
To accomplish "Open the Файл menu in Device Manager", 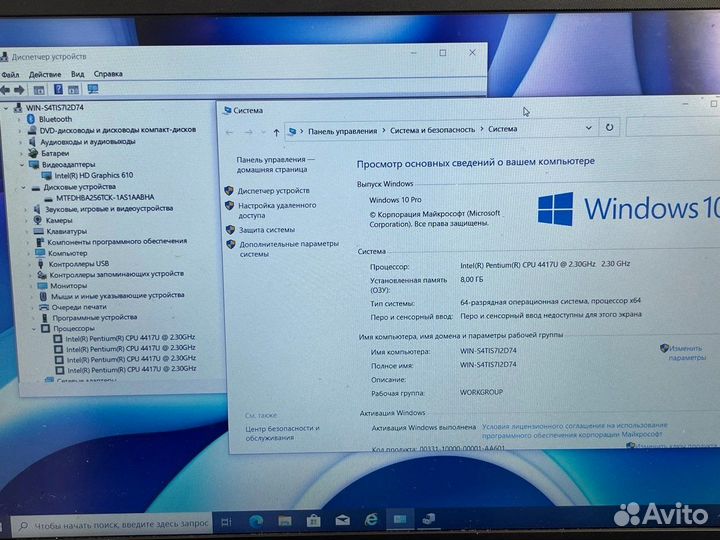I will pos(10,74).
